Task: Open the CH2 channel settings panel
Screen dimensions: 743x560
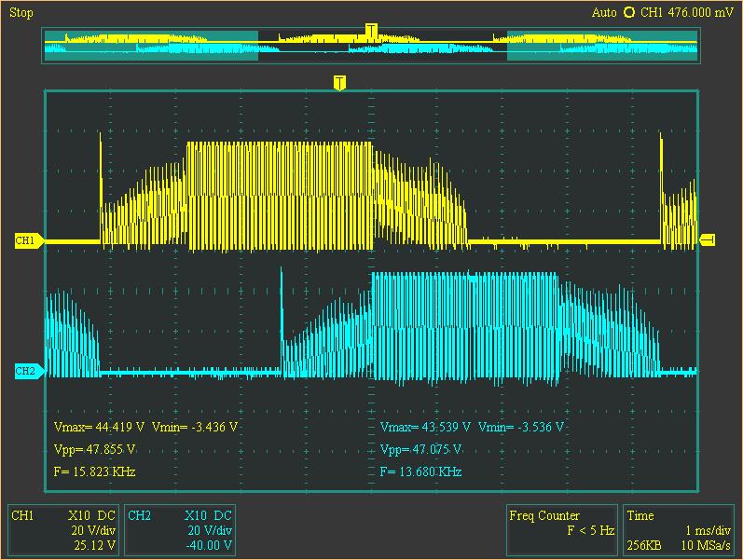Action: click(179, 530)
